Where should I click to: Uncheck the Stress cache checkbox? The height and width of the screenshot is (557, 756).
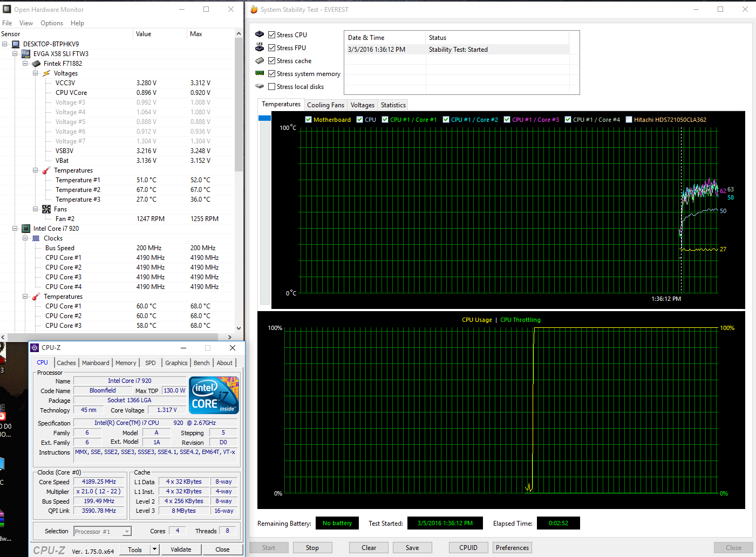click(272, 61)
